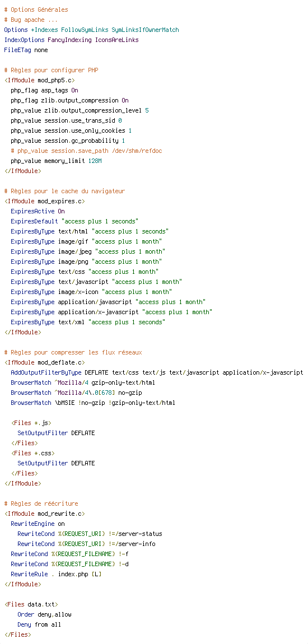
Task: Click the Files data.txt opening tag
Action: click(x=31, y=604)
